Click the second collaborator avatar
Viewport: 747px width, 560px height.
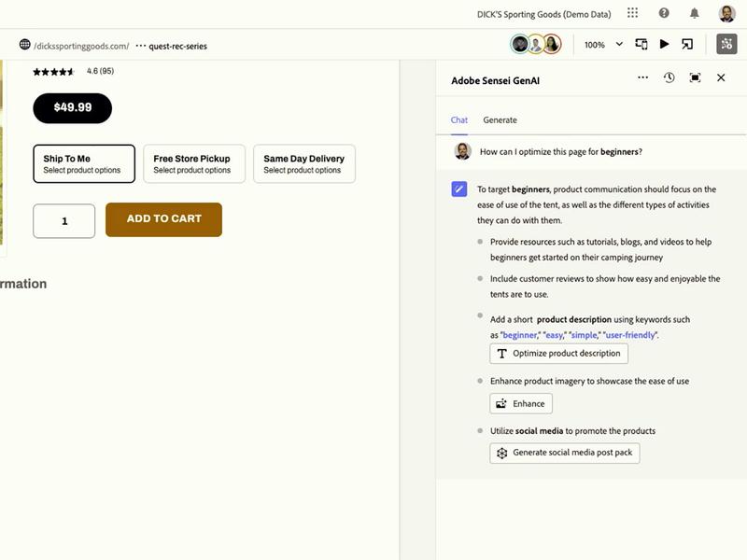pyautogui.click(x=536, y=44)
